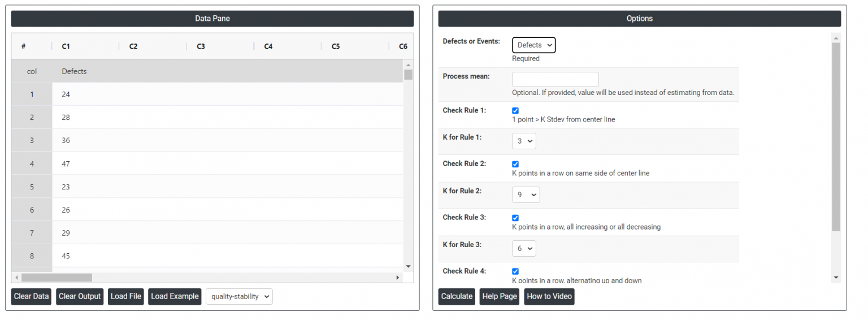The width and height of the screenshot is (868, 320).
Task: Open the quality-stability example dropdown
Action: coord(239,296)
